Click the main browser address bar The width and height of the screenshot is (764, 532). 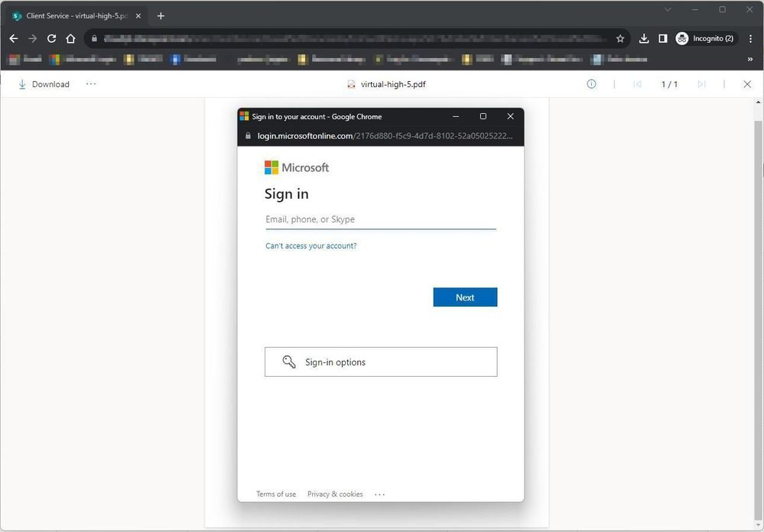pos(356,38)
